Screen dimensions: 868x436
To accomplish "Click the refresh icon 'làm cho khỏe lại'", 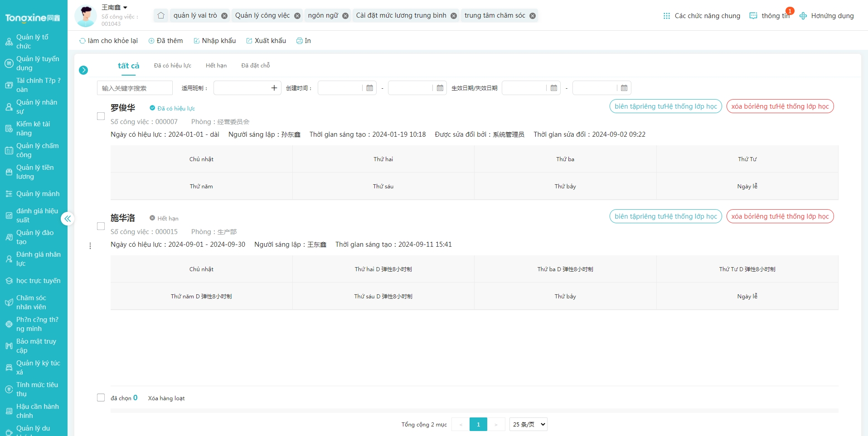I will [x=82, y=41].
